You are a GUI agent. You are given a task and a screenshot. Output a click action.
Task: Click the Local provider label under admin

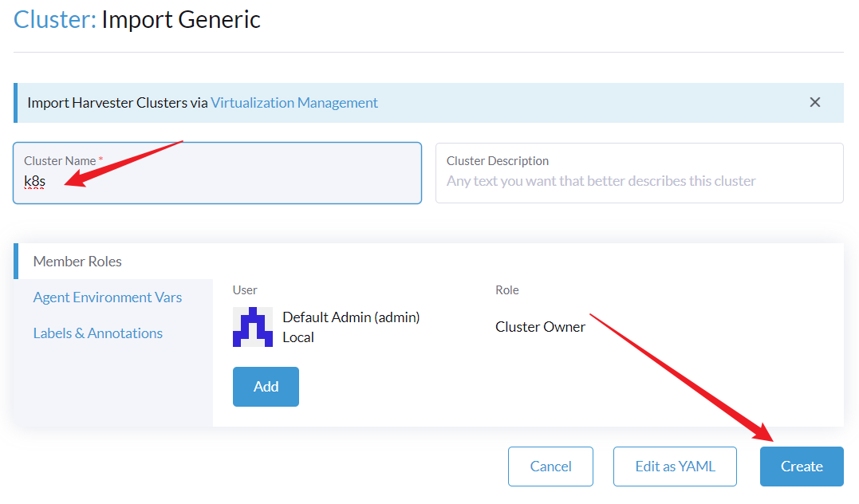click(x=298, y=337)
